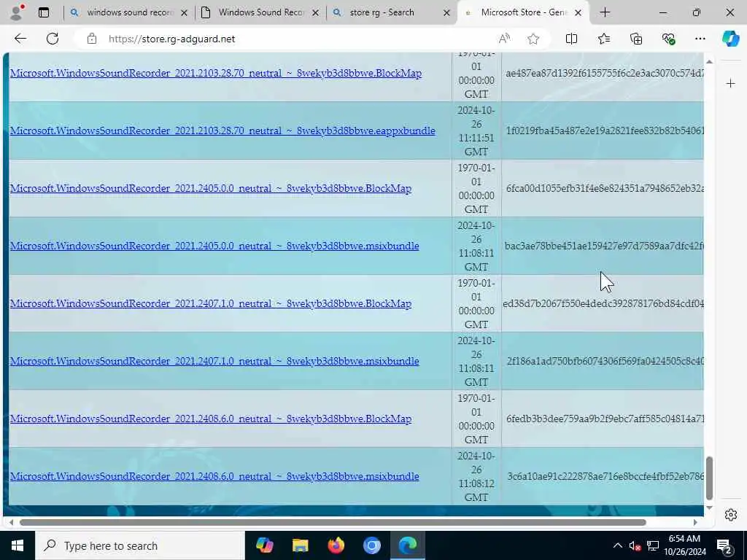Close the 'windows sound recor' tab

pyautogui.click(x=185, y=13)
